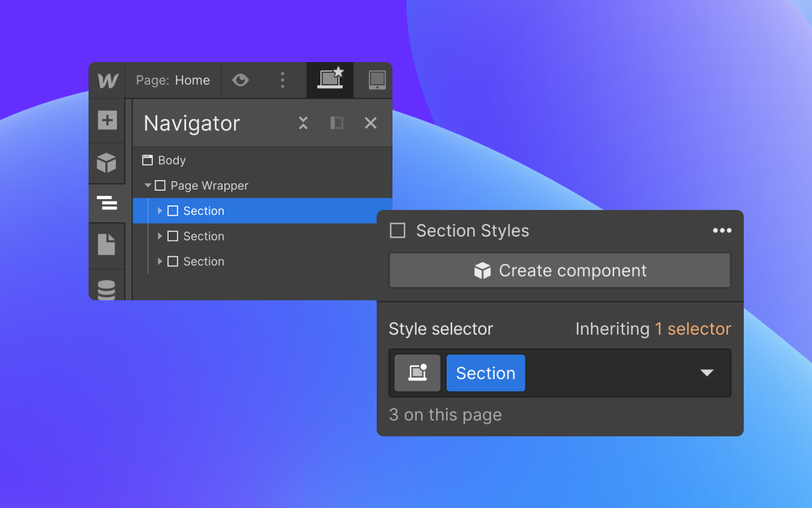
Task: Expand the second Section arrow
Action: pyautogui.click(x=160, y=236)
